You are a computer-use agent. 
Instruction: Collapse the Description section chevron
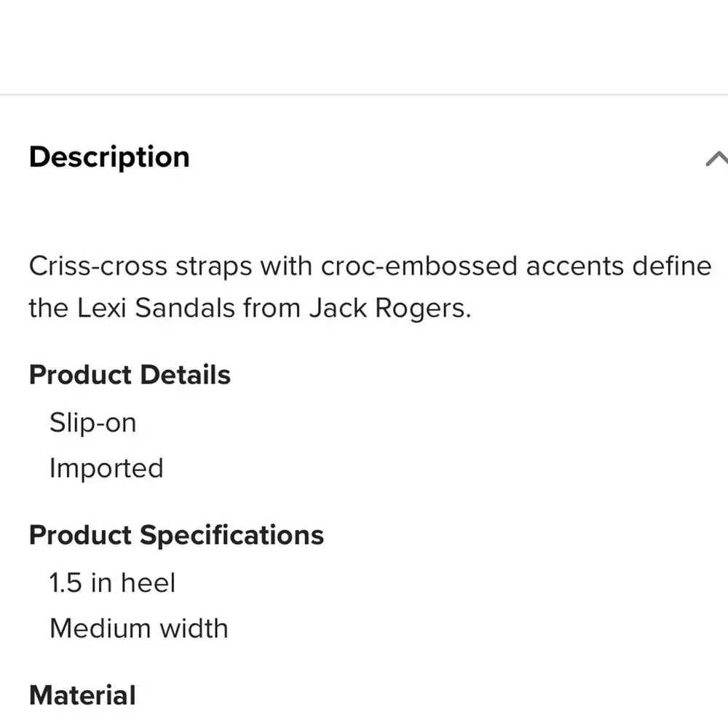click(716, 158)
